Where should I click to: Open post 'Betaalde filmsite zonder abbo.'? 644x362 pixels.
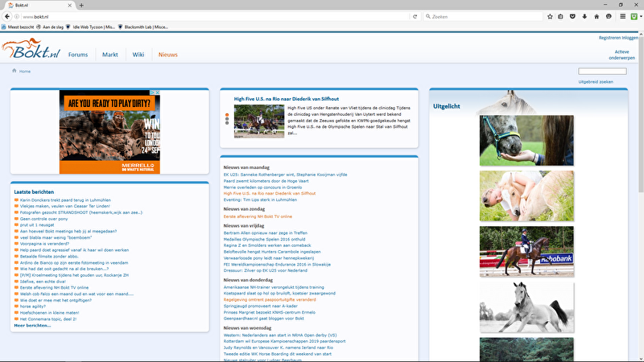[x=49, y=256]
